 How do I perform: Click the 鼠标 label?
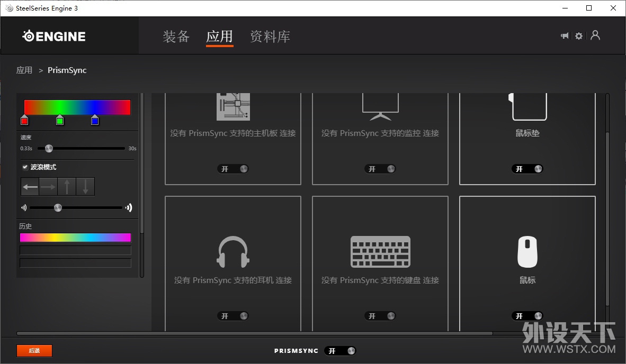(527, 280)
